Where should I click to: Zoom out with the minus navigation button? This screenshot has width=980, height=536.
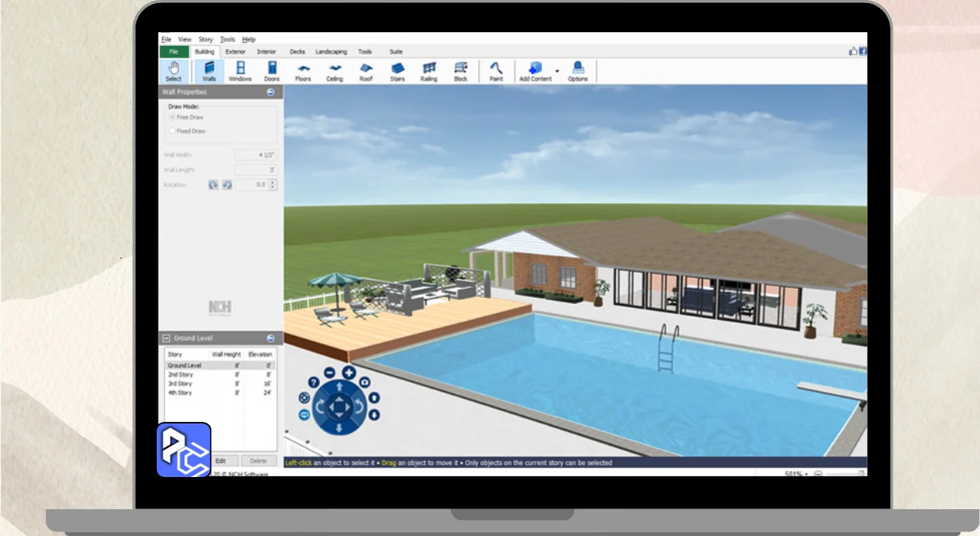[329, 373]
